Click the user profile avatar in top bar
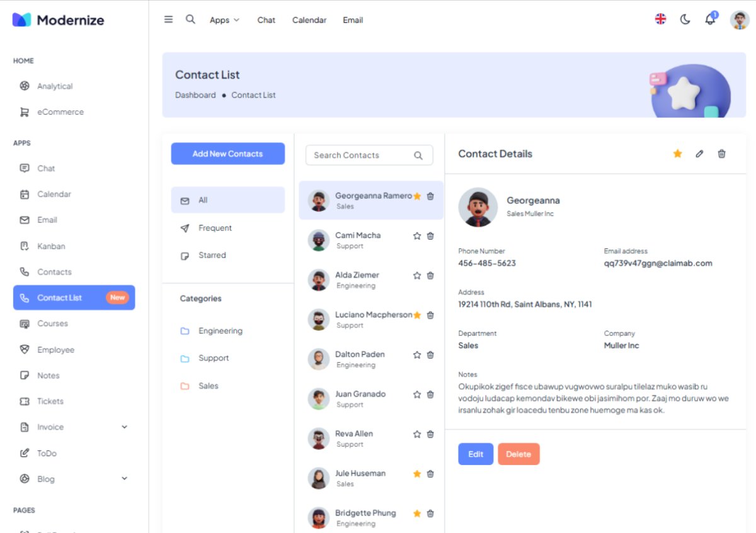This screenshot has width=756, height=533. (x=739, y=20)
